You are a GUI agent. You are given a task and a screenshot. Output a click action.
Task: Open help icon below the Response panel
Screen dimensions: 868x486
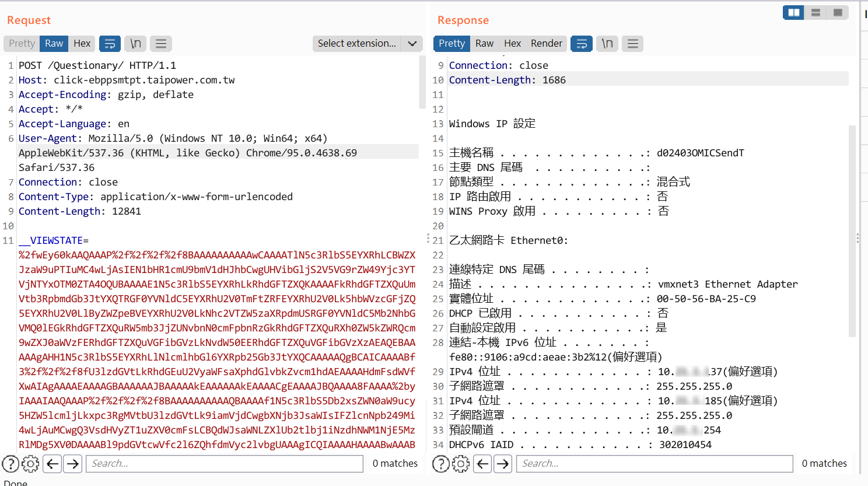point(441,464)
